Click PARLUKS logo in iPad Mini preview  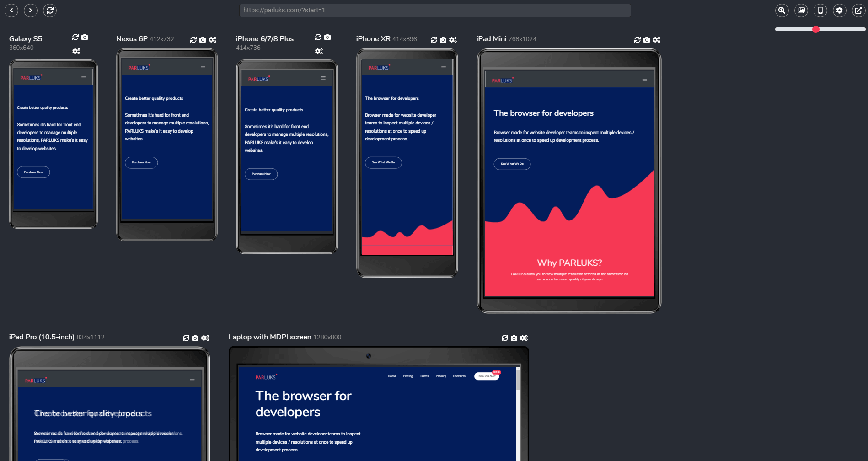[503, 80]
